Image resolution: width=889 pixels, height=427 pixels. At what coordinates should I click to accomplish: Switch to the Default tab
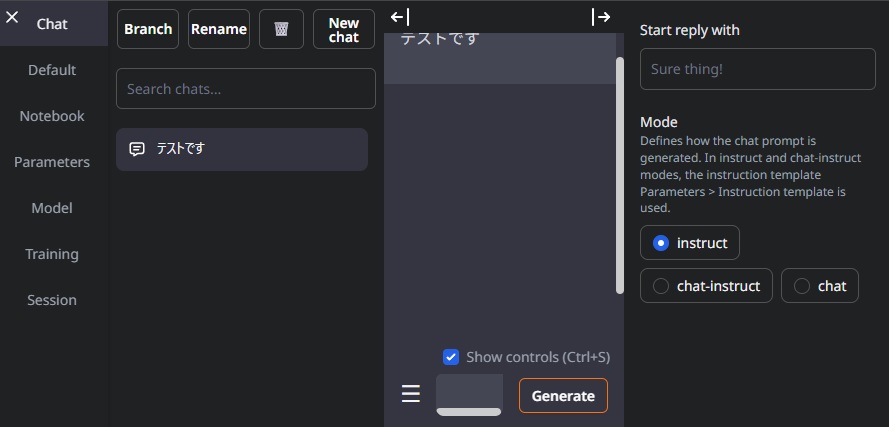click(x=52, y=70)
